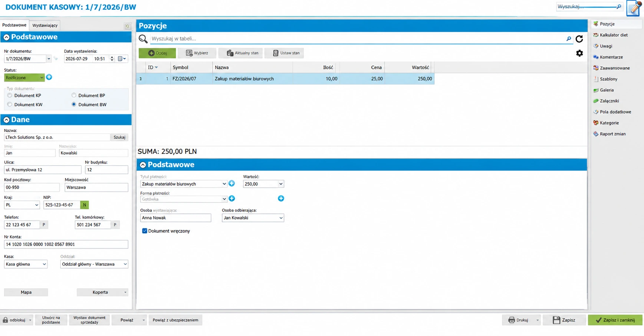
Task: Select Dokument KP radio button
Action: (x=10, y=95)
